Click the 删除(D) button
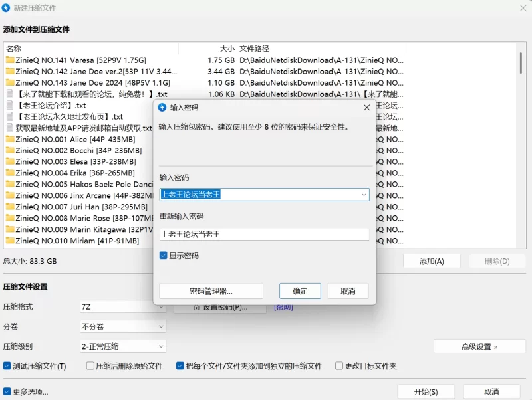This screenshot has width=532, height=400. (497, 261)
